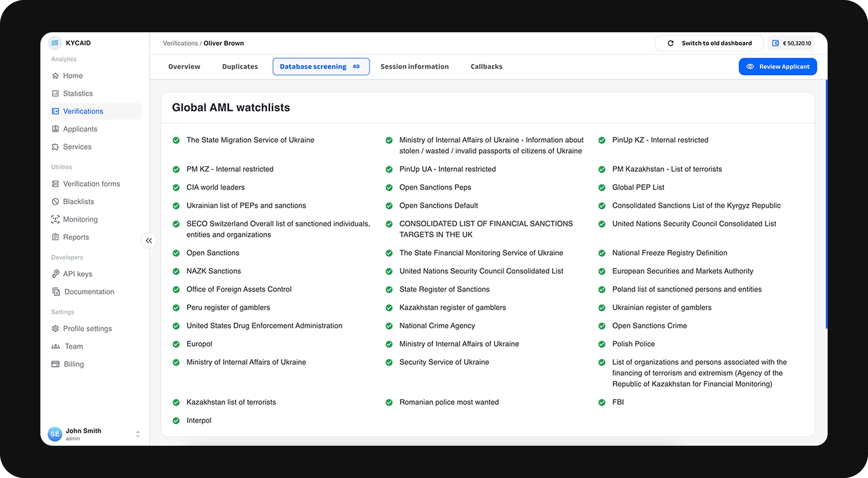Click the Team members icon
This screenshot has height=478, width=868.
click(x=56, y=346)
